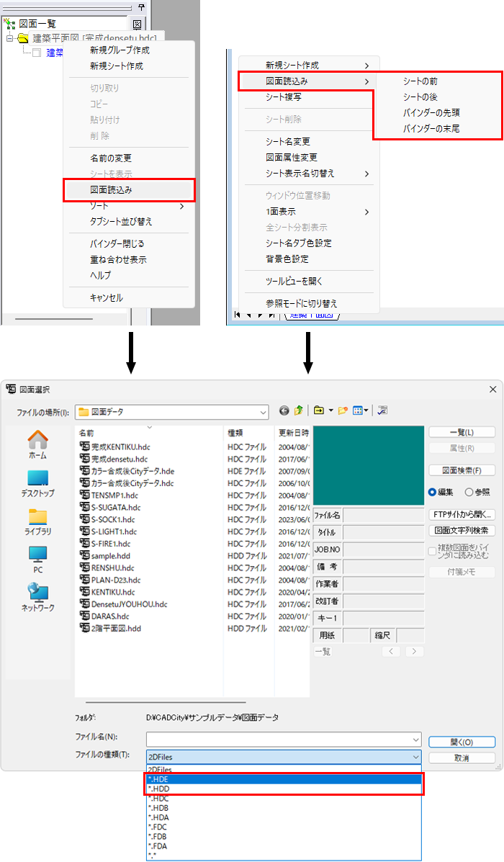This screenshot has height=862, width=504.
Task: Click the file icon of 完成KENTIKU.hdc
Action: [85, 447]
